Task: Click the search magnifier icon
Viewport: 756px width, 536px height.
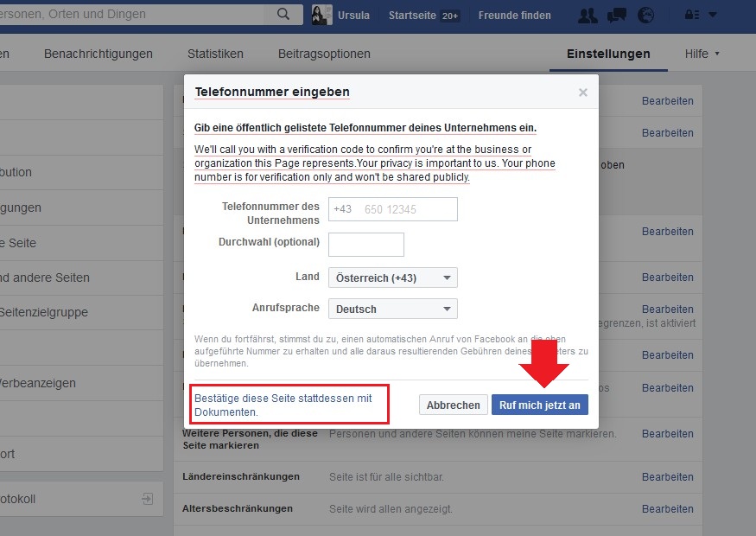Action: [283, 15]
